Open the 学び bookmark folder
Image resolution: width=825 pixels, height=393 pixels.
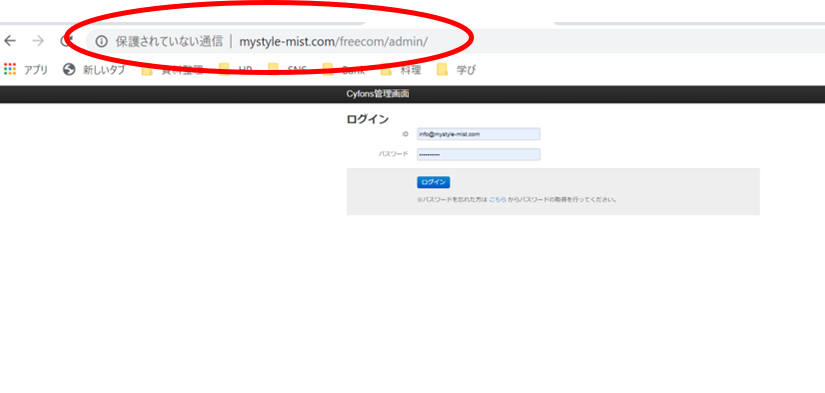456,69
